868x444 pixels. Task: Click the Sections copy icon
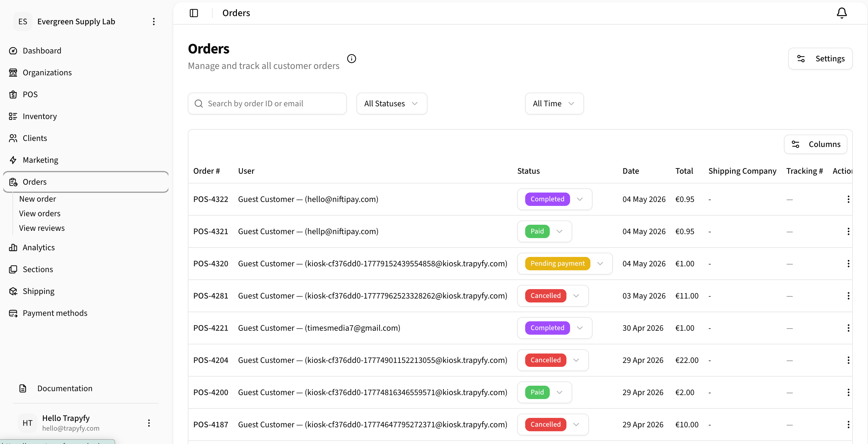click(x=13, y=269)
